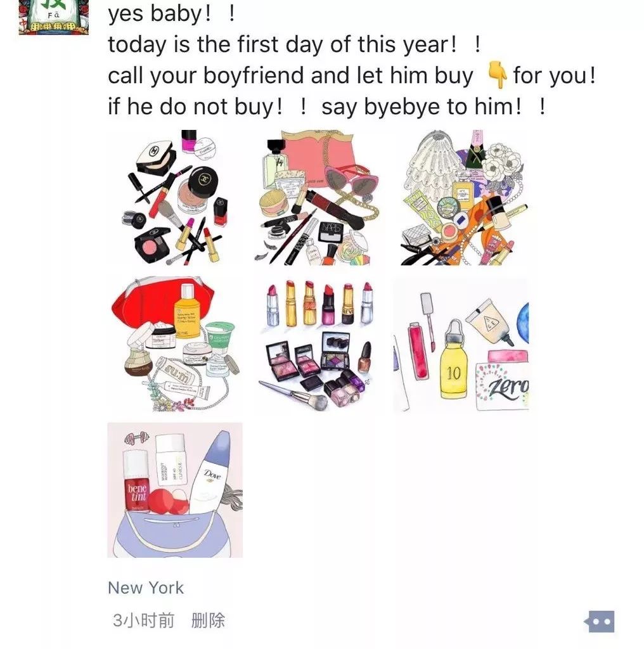Screen dimensions: 644x649
Task: Tap the Dove bottle in the last picture
Action: (x=210, y=472)
